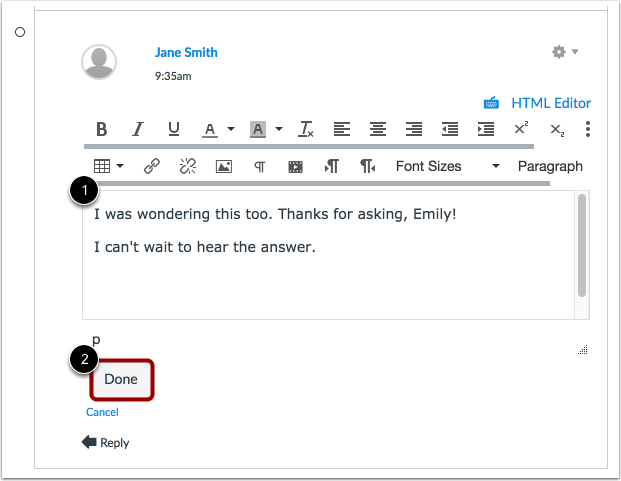Open Jane Smith's profile link
The image size is (621, 481).
[x=186, y=52]
